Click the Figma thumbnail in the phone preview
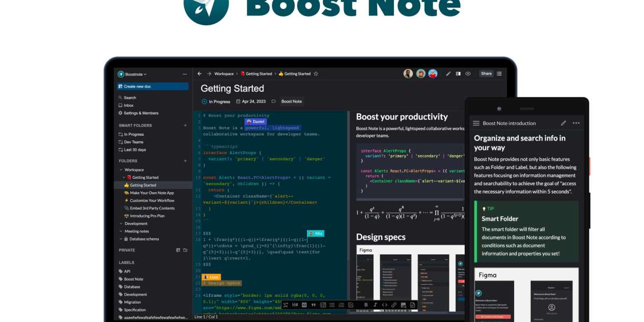This screenshot has width=644, height=322. [x=526, y=295]
